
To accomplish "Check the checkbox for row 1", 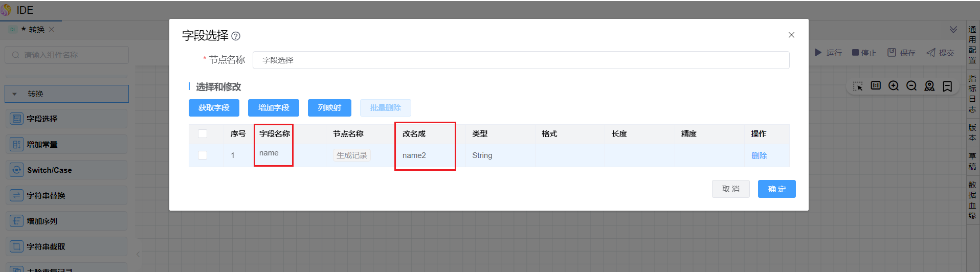I will pos(203,155).
